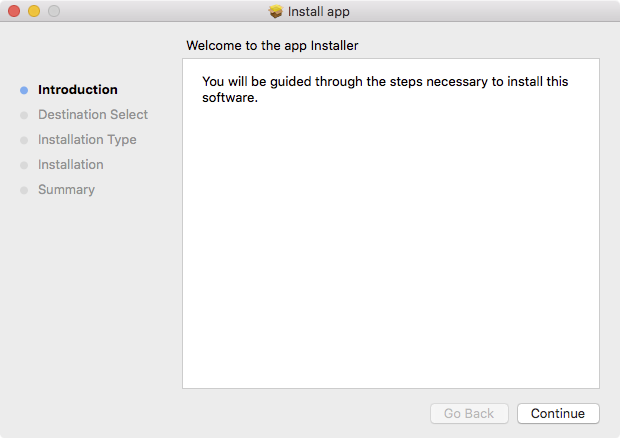Select the Introduction step in the sidebar
620x438 pixels.
[x=78, y=90]
